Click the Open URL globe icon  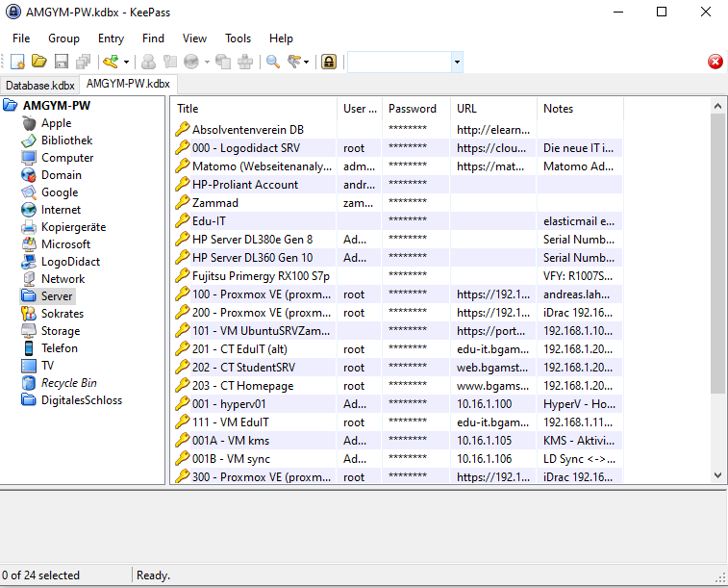point(191,62)
